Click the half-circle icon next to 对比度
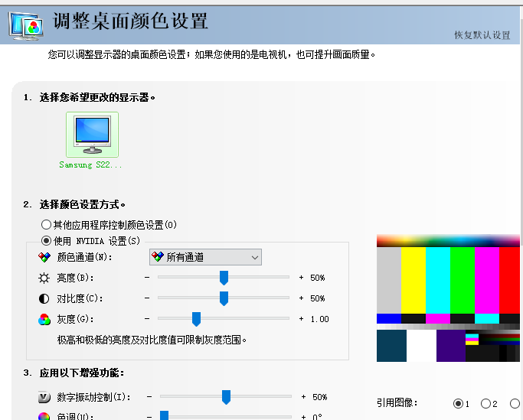 pos(44,298)
